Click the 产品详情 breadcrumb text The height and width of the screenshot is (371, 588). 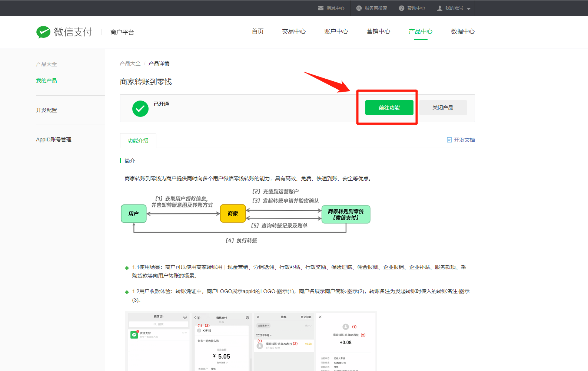click(x=159, y=63)
